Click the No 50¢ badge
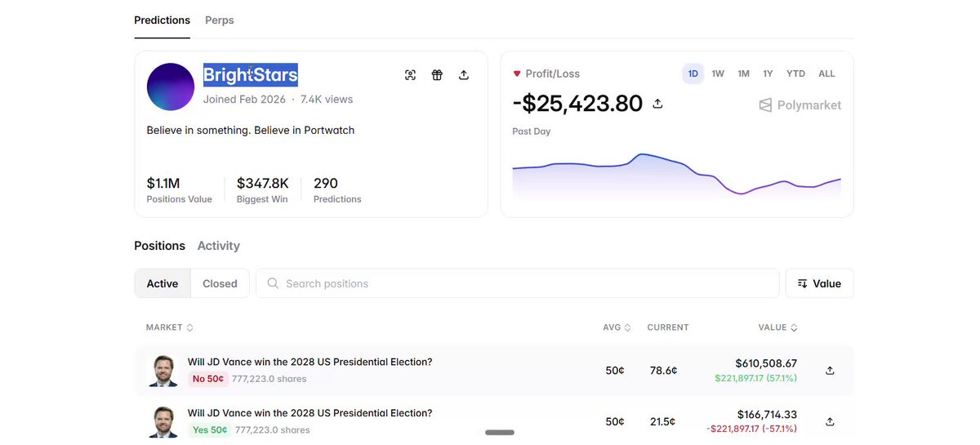980x445 pixels. click(207, 379)
